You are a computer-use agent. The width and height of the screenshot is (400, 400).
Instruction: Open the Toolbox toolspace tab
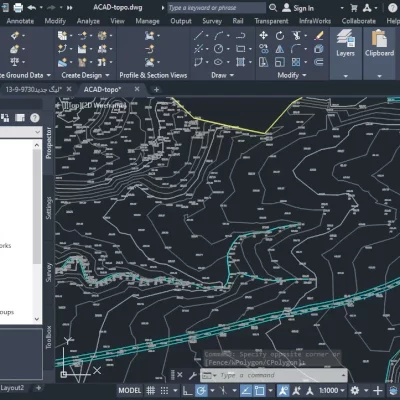point(49,337)
